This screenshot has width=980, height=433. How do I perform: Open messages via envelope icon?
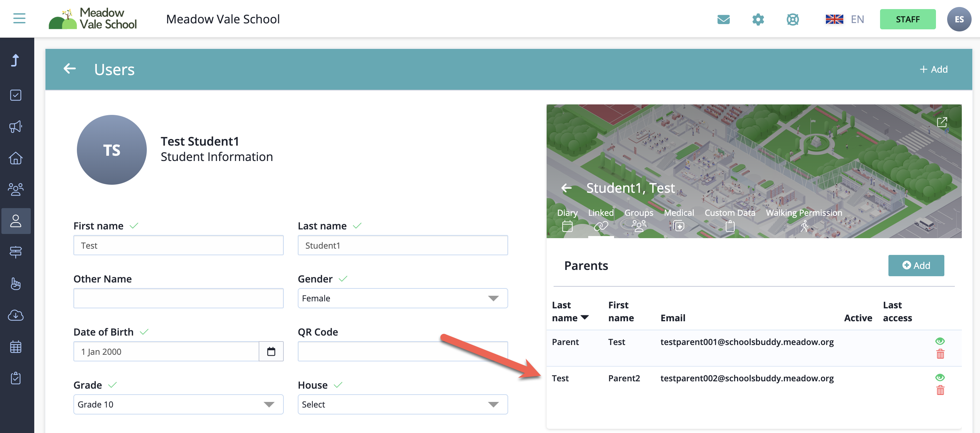[723, 20]
